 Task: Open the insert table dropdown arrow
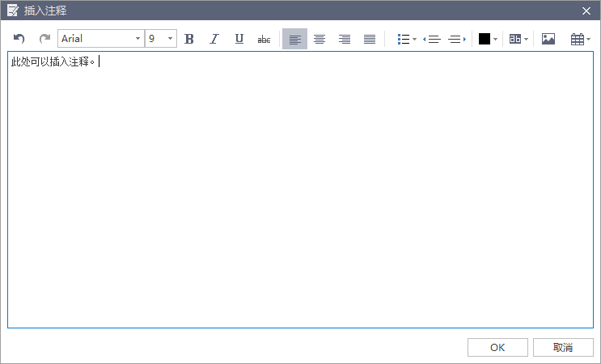[x=588, y=39]
